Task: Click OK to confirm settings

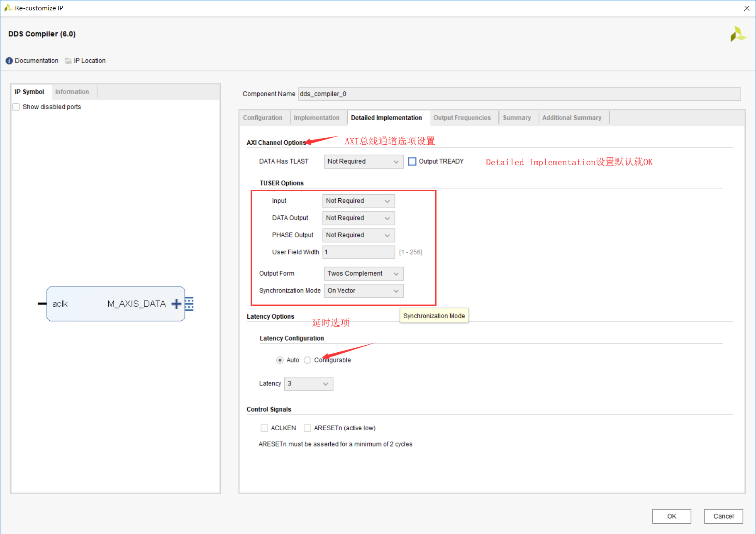Action: pos(672,516)
